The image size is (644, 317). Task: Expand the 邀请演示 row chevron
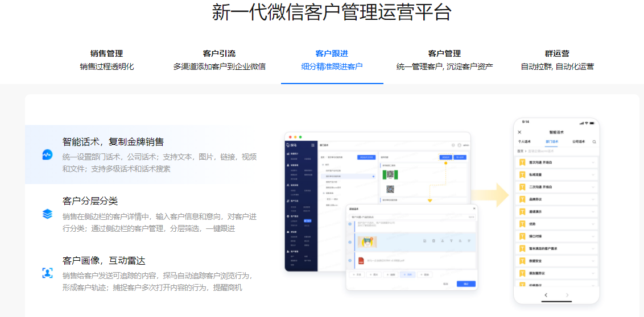[x=593, y=211]
